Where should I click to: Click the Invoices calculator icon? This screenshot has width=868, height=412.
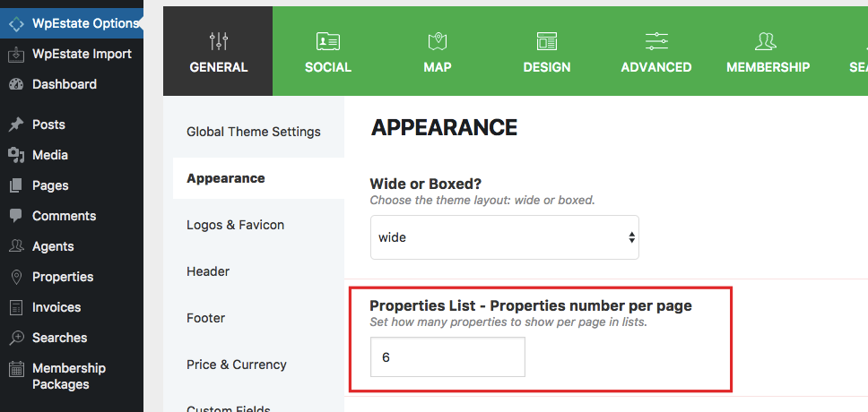[17, 307]
